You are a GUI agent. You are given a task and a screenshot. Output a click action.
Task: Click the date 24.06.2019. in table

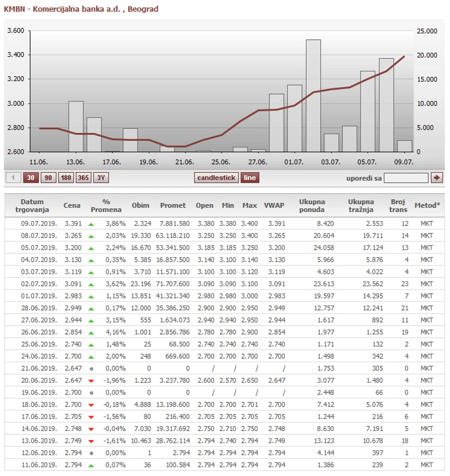[39, 357]
